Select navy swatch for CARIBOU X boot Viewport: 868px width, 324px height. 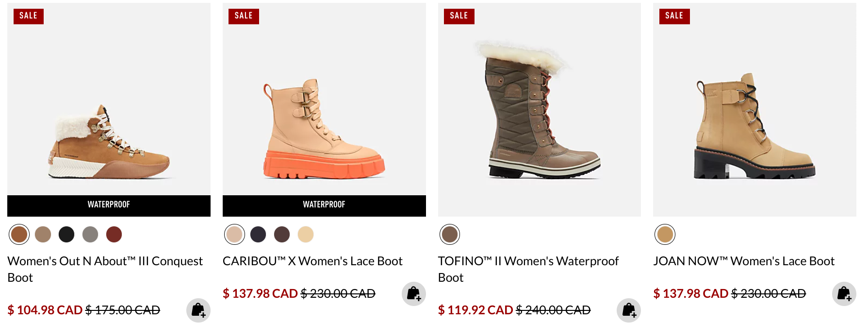tap(258, 234)
